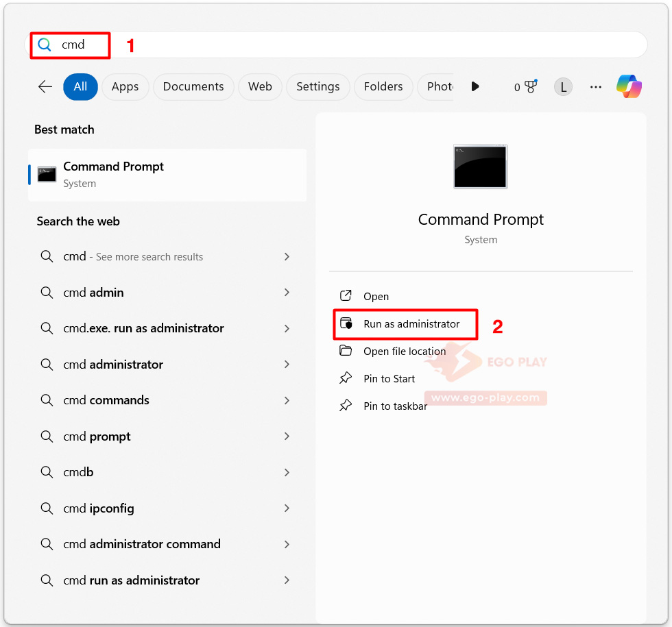The image size is (672, 627).
Task: Switch to the Documents filter tab
Action: 193,87
